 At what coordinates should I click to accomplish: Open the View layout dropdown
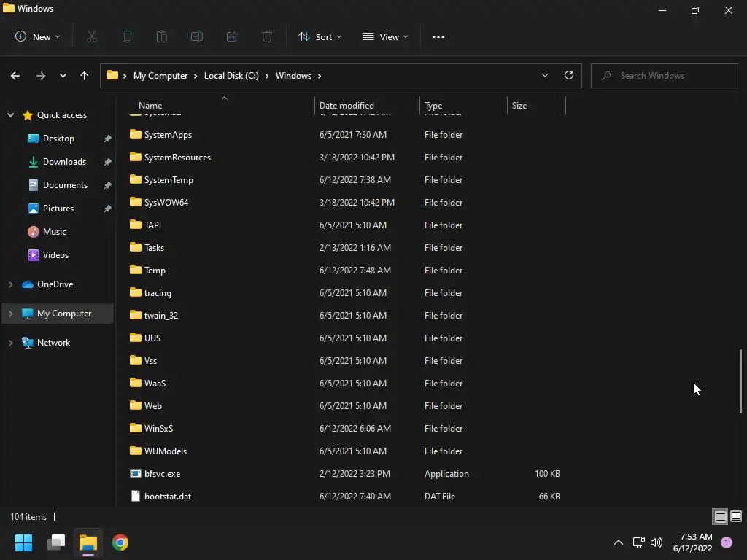(x=385, y=36)
